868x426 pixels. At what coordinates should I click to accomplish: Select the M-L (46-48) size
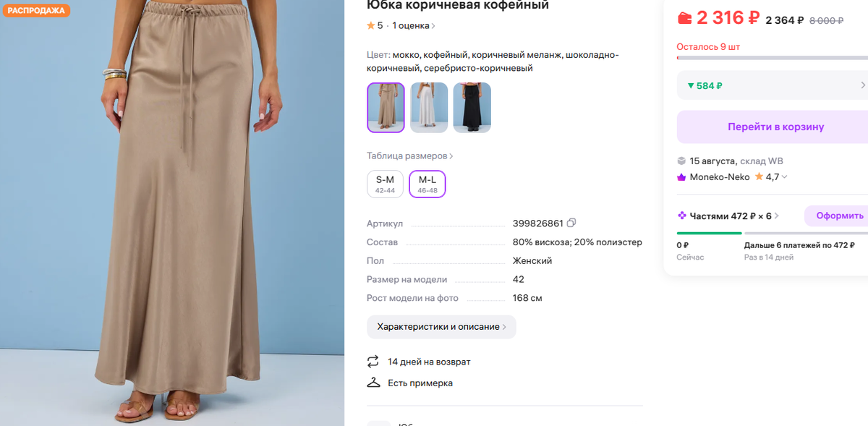[x=427, y=183]
